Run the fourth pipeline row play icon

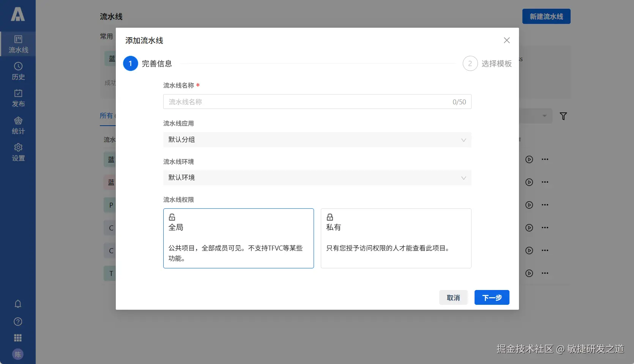529,228
